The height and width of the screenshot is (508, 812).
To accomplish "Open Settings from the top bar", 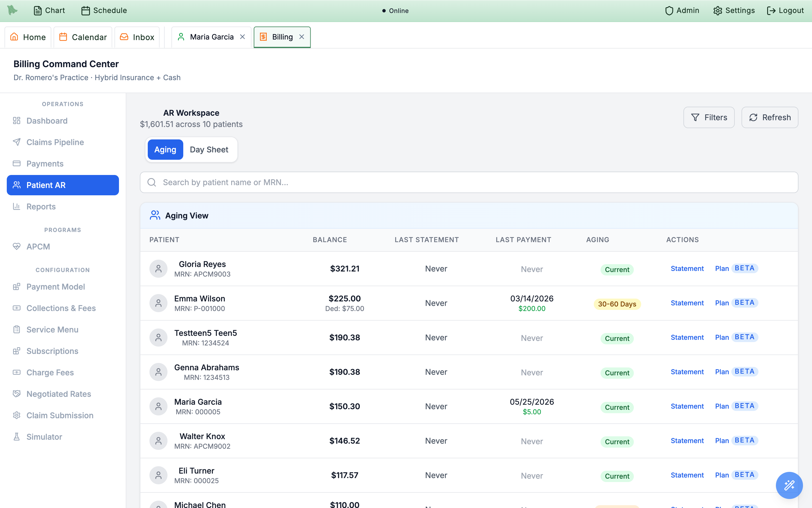I will coord(734,10).
